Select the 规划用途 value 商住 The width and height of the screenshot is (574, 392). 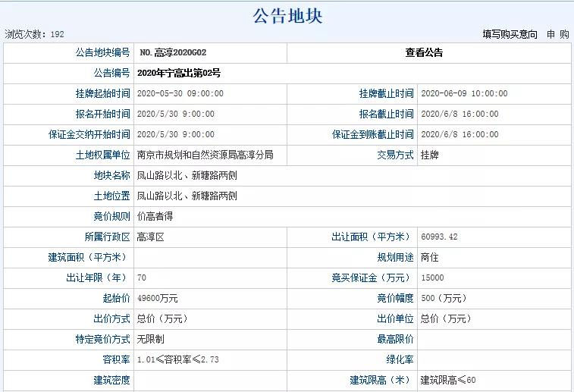[430, 258]
